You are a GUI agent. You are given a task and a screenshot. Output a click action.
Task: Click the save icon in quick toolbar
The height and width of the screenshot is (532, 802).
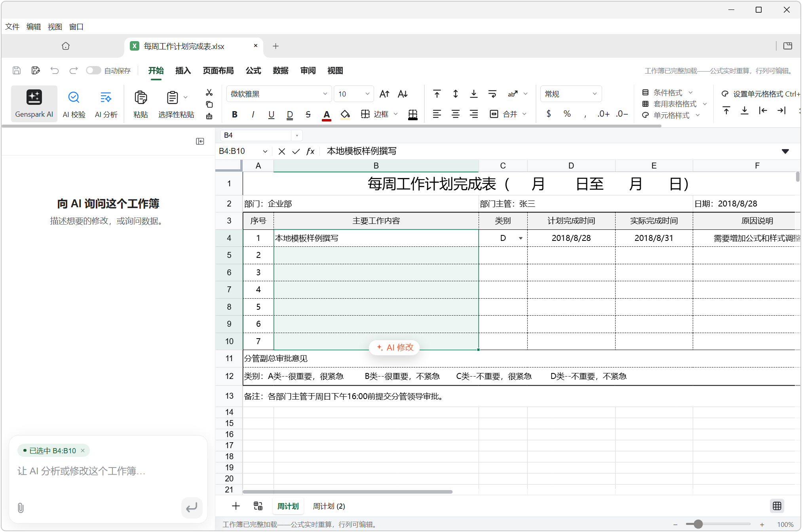pyautogui.click(x=17, y=70)
